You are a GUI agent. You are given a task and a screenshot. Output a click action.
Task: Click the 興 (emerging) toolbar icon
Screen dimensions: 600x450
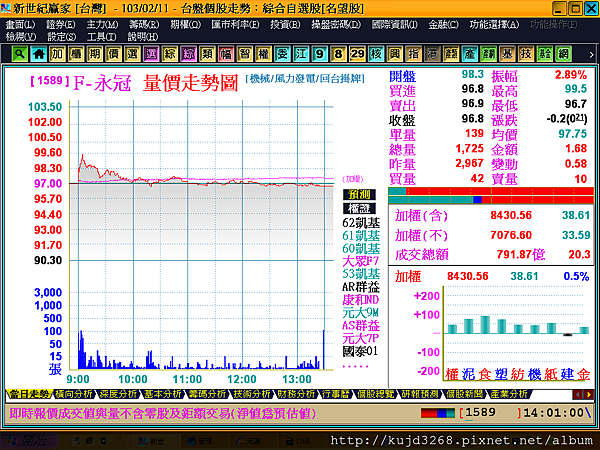pos(395,54)
